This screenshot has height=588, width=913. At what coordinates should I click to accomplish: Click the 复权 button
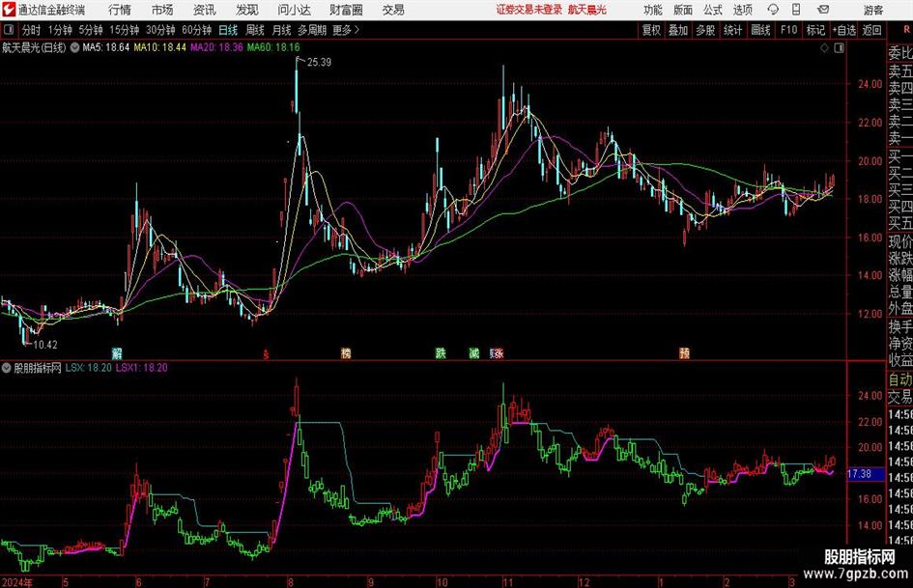point(651,30)
